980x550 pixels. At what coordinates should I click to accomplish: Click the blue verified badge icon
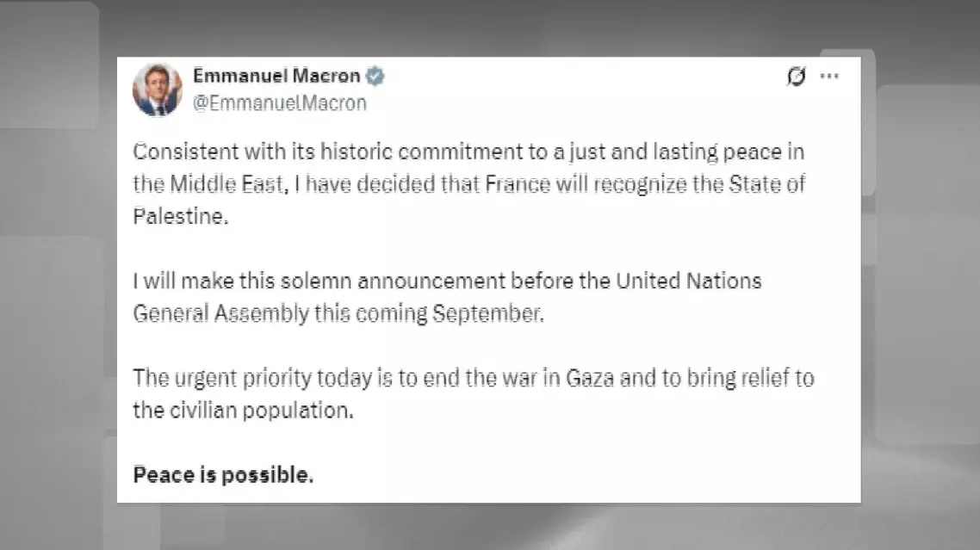375,77
